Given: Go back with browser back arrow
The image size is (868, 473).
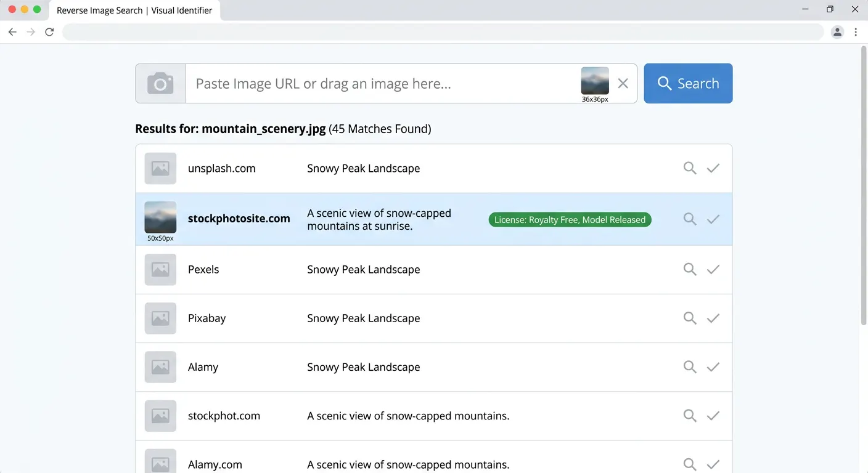Looking at the screenshot, I should pos(12,32).
